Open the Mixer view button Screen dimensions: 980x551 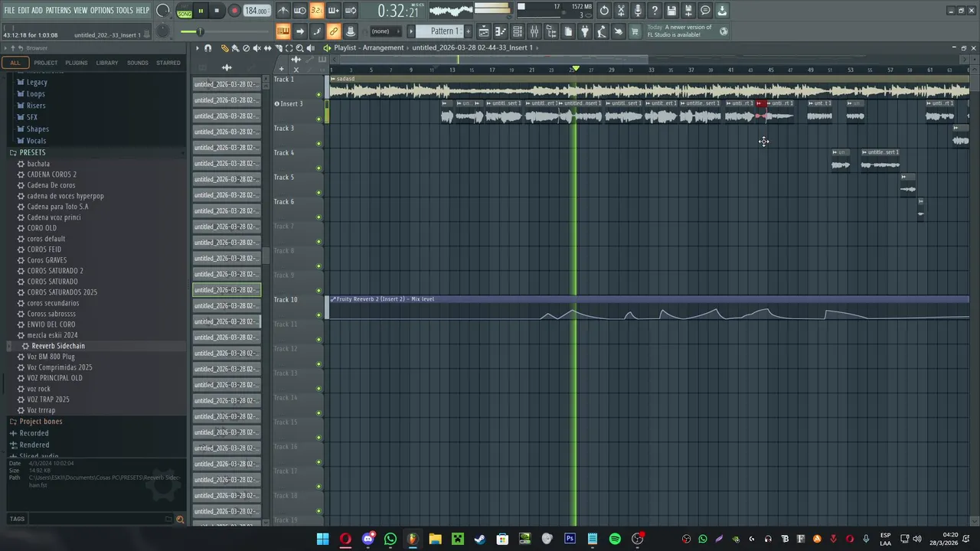point(534,31)
